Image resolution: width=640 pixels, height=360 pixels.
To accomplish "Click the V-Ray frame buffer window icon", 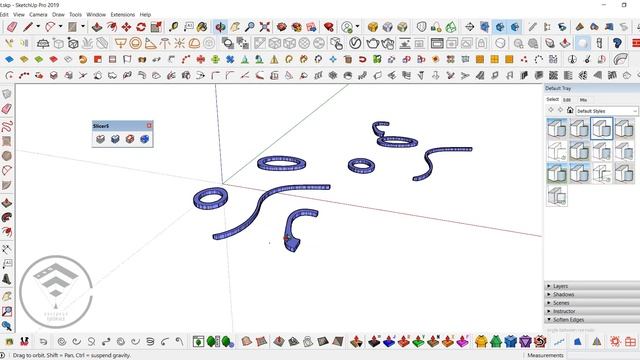I will (437, 43).
